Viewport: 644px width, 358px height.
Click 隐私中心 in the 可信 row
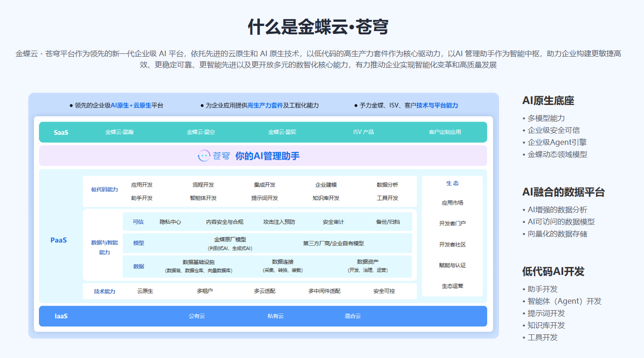(170, 222)
